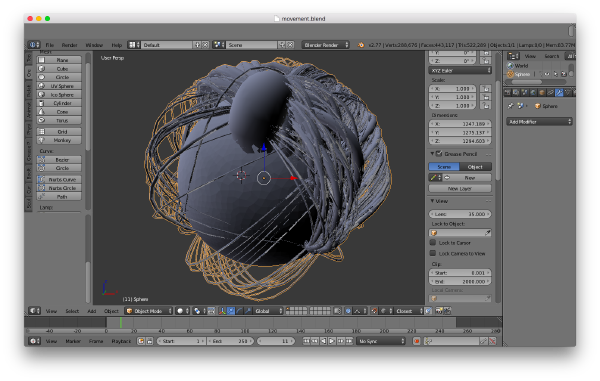
Task: Toggle the 3D manipulator axes icon
Action: coord(222,311)
